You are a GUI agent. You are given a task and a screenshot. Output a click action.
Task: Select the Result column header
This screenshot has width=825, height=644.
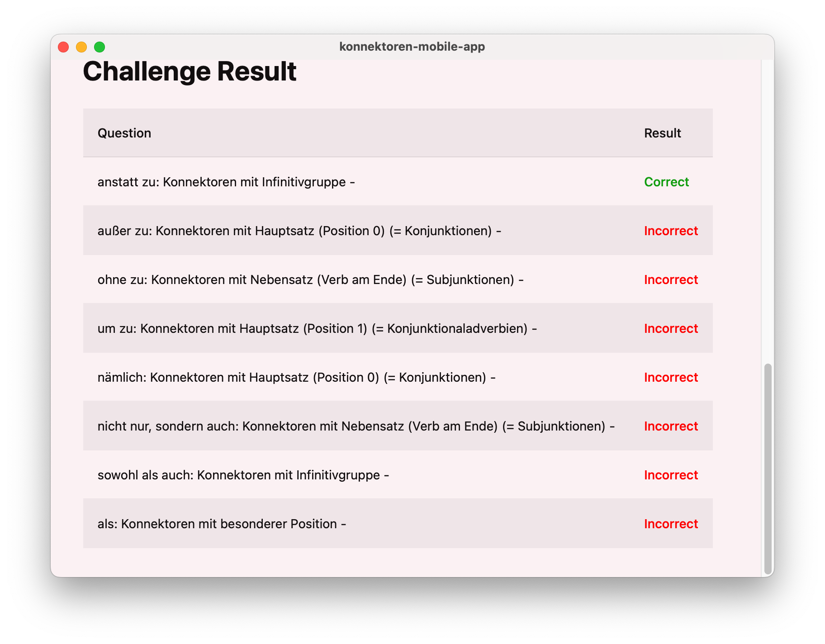click(x=662, y=133)
